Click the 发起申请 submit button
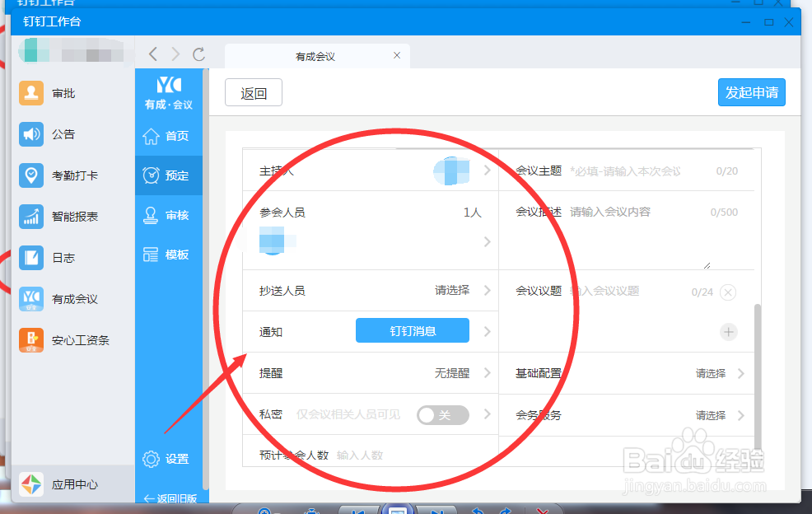The width and height of the screenshot is (812, 514). 751,92
